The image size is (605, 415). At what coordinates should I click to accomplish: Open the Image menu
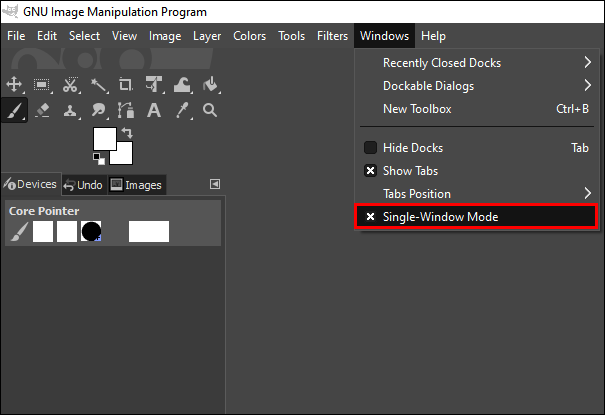tap(165, 36)
